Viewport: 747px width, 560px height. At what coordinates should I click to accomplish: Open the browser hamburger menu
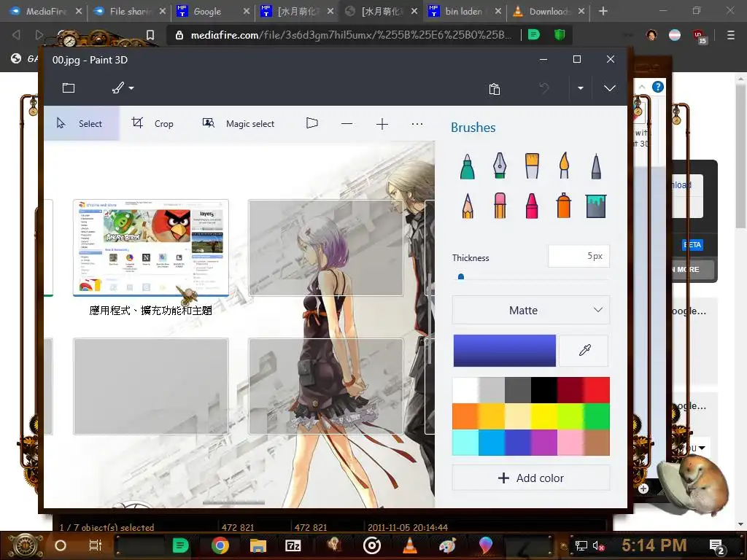tap(731, 35)
